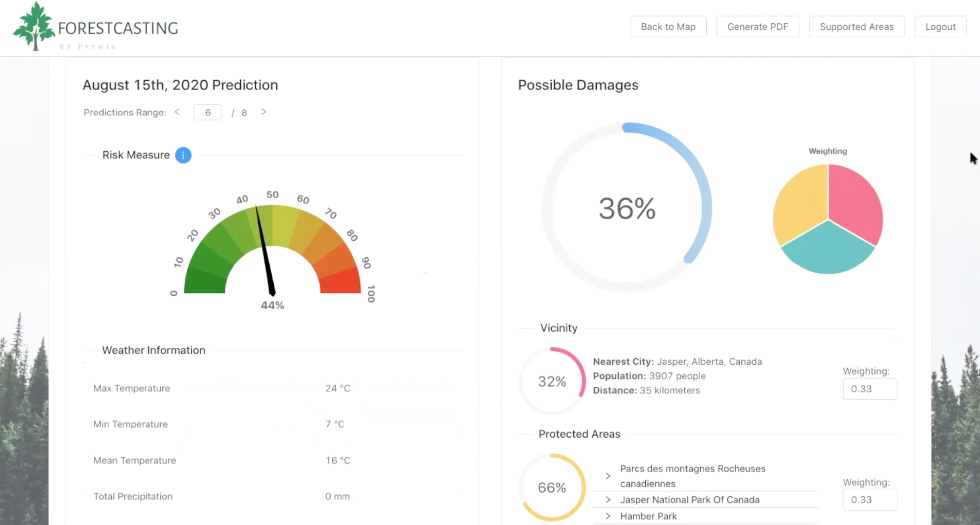
Task: Click the 36% possible damages circle
Action: 627,208
